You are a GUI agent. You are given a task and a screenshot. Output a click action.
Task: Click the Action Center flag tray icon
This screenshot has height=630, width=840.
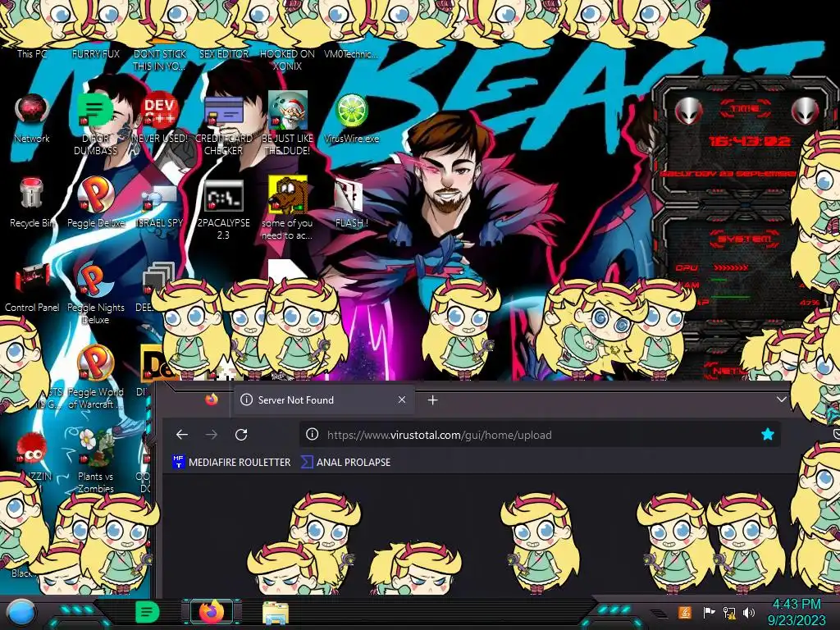click(709, 612)
